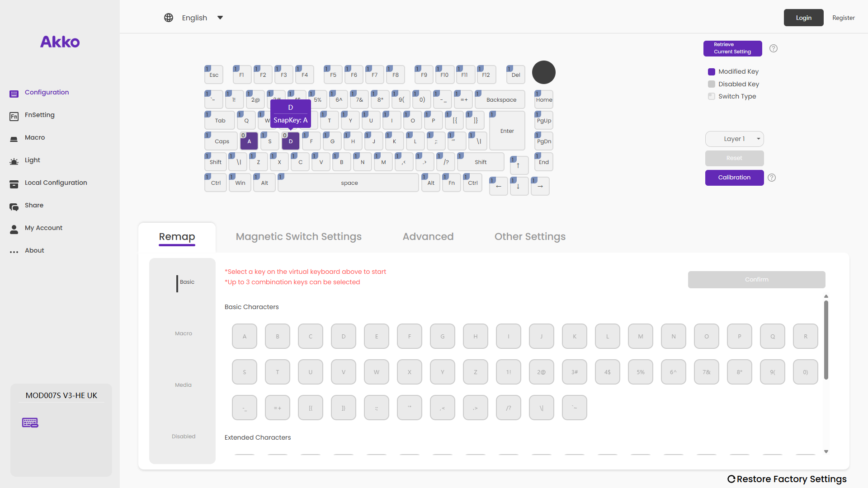This screenshot has height=488, width=868.
Task: Click the Light bulb sidebar icon
Action: point(14,161)
